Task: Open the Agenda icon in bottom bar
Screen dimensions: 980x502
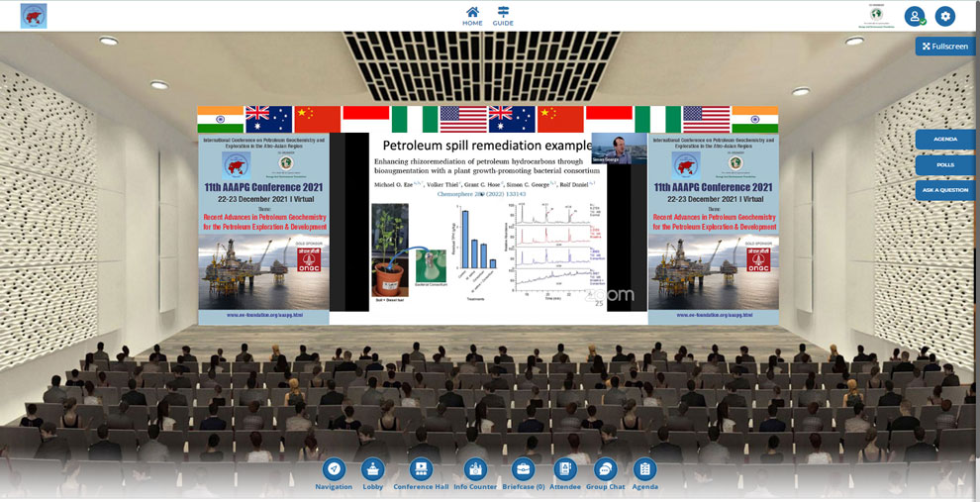Action: point(644,474)
